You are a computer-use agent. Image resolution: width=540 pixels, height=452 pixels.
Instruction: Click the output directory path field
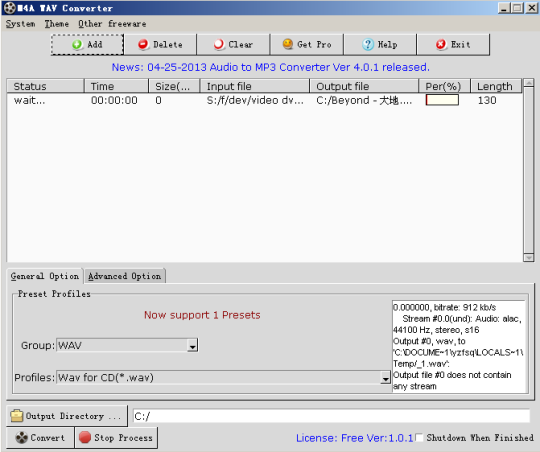pos(331,416)
